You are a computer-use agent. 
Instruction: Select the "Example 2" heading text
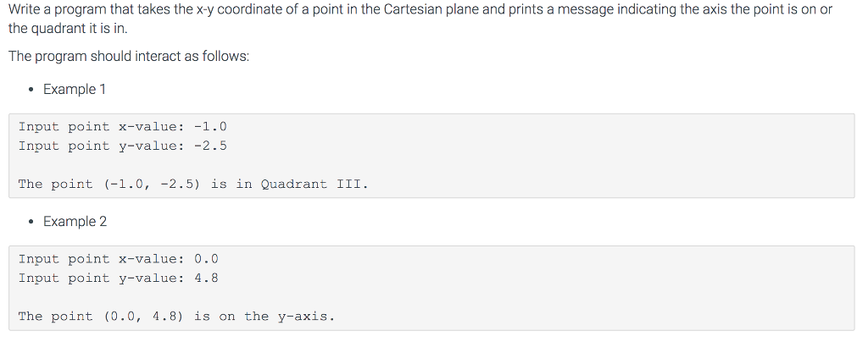pos(75,221)
